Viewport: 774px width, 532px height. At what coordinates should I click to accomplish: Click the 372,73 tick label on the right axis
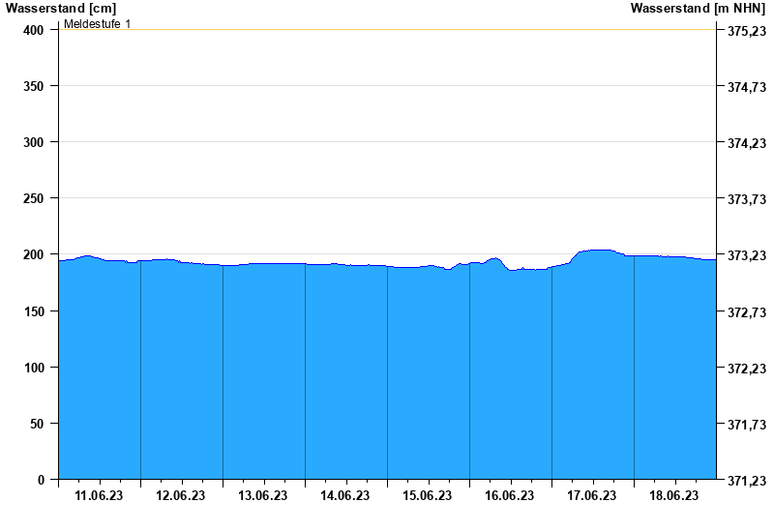point(746,312)
